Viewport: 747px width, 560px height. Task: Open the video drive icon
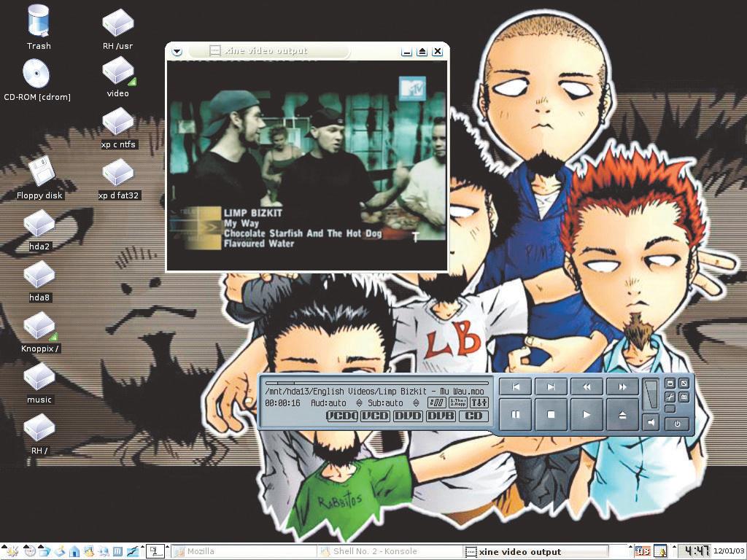coord(117,77)
